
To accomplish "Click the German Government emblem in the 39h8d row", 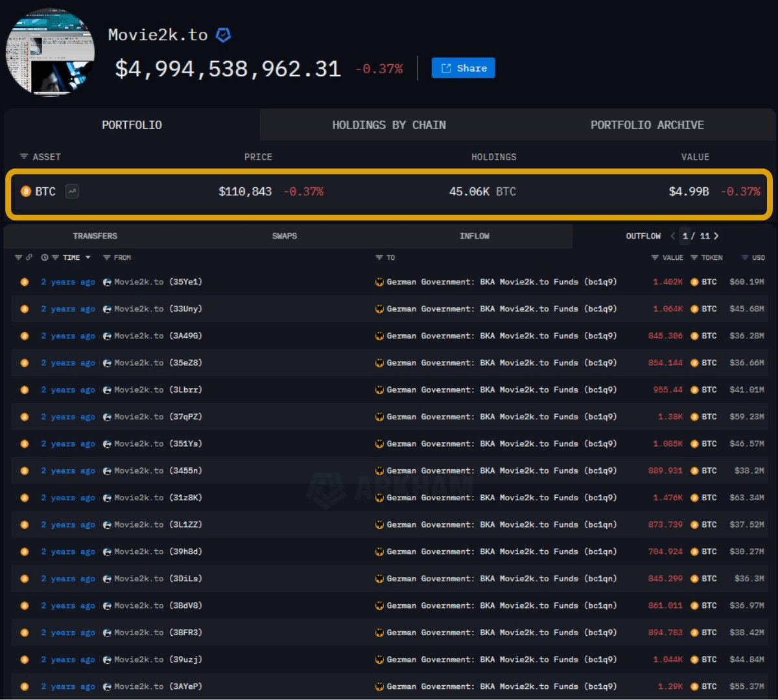I will tap(379, 552).
